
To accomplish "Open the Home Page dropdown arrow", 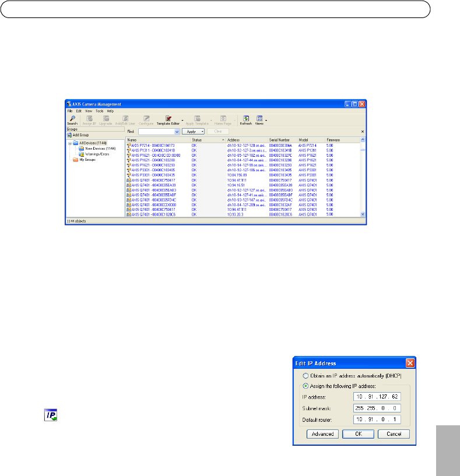I will click(234, 121).
